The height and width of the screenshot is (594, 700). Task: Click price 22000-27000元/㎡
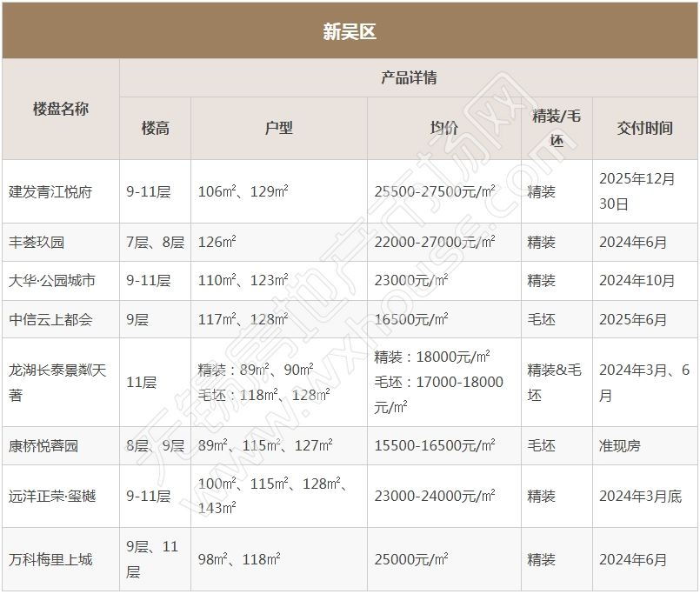point(435,242)
